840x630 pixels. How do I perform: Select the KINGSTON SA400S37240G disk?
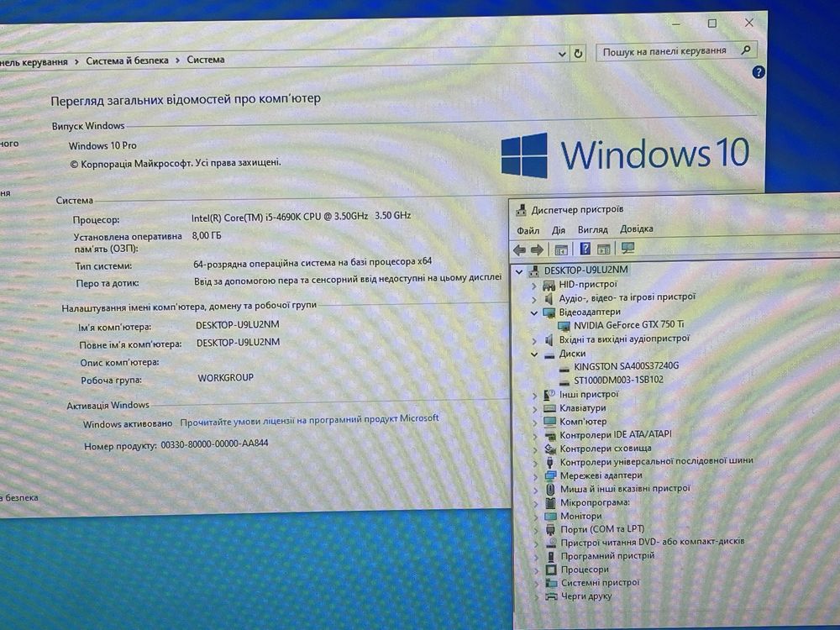(x=626, y=366)
